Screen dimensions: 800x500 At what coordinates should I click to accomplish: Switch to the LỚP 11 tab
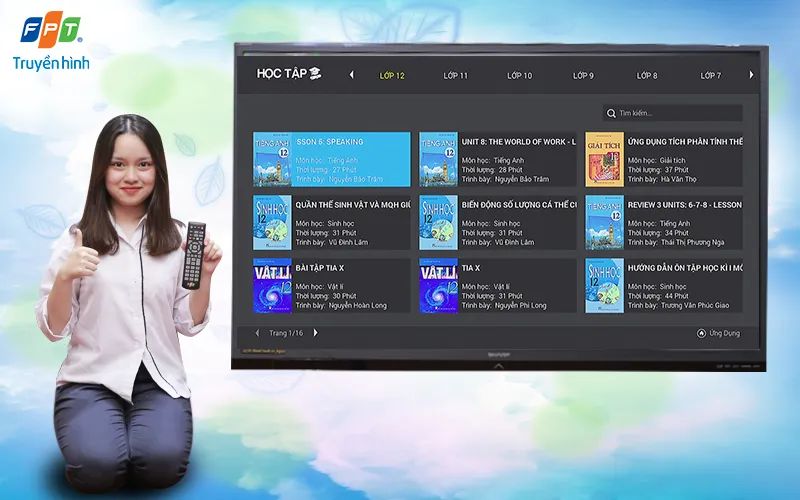(x=456, y=76)
